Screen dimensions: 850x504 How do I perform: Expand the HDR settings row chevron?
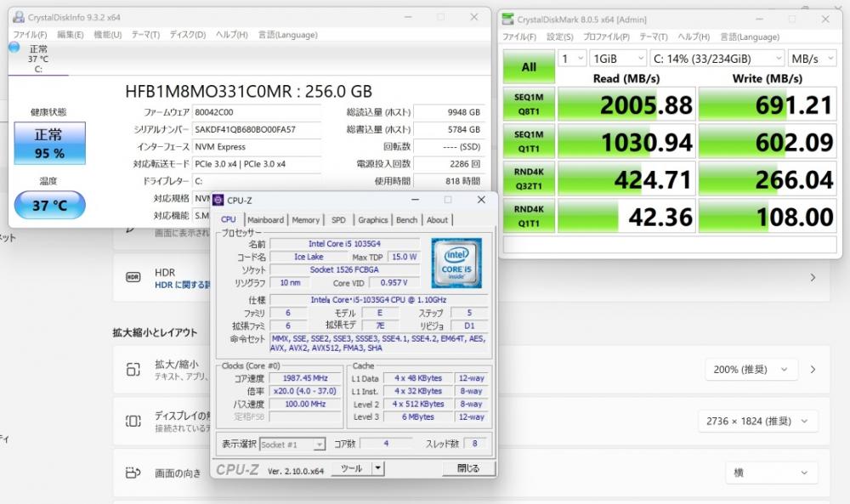[x=813, y=277]
